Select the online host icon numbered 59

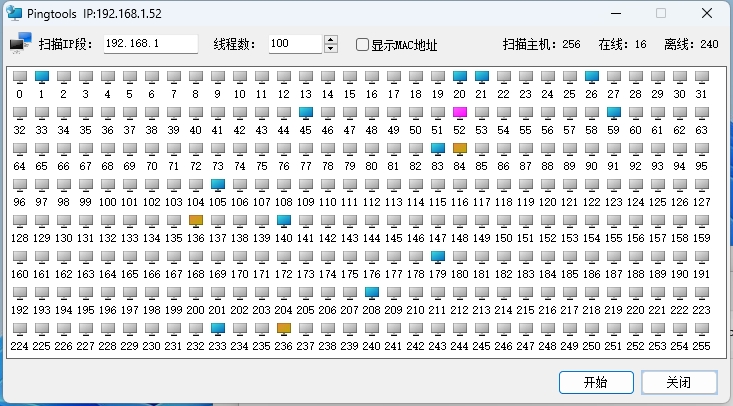point(614,113)
